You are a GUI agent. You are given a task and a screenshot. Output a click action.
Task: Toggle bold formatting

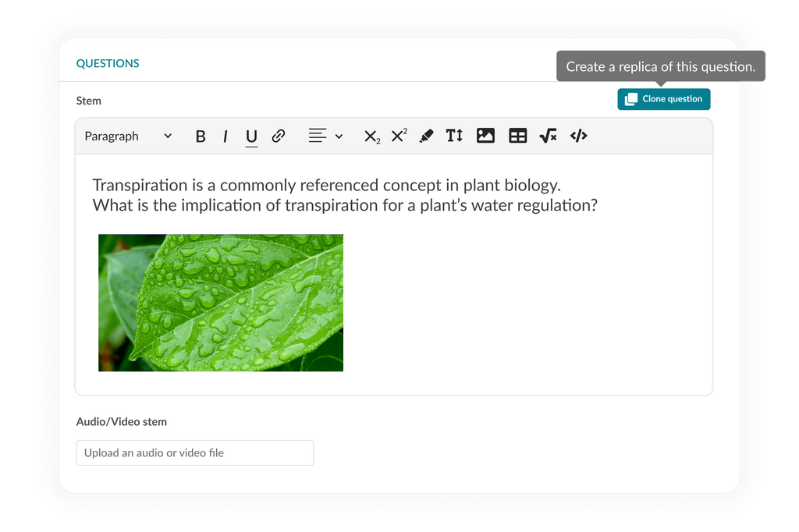point(201,136)
